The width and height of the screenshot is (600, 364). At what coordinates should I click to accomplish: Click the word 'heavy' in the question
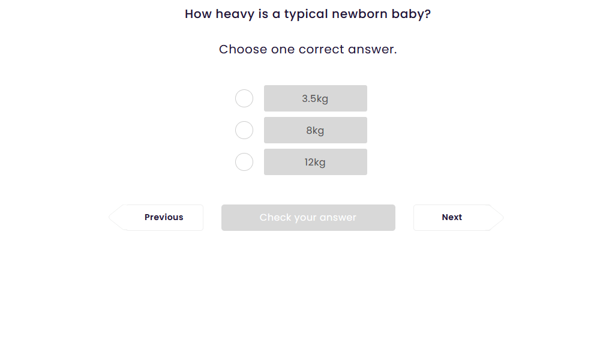(235, 14)
